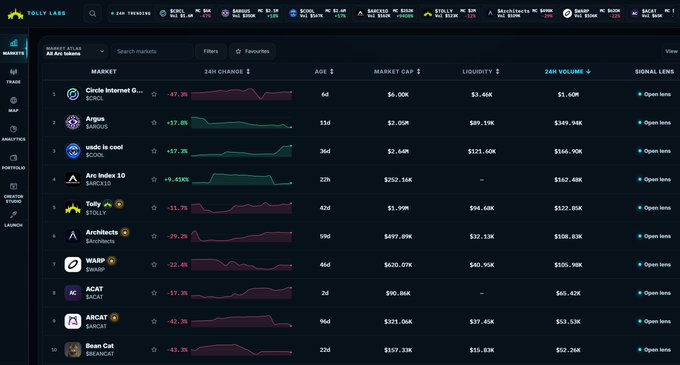
Task: Open $Architects in the trending ticker
Action: click(x=520, y=13)
